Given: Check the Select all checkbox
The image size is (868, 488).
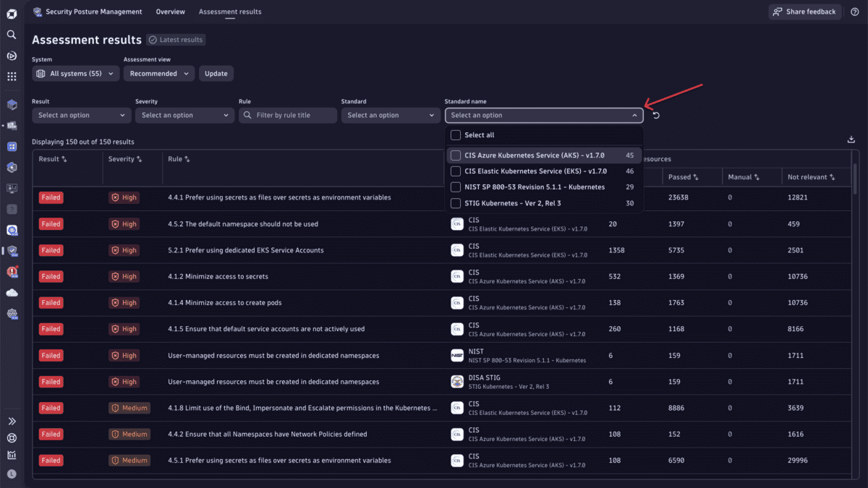Looking at the screenshot, I should pyautogui.click(x=456, y=135).
